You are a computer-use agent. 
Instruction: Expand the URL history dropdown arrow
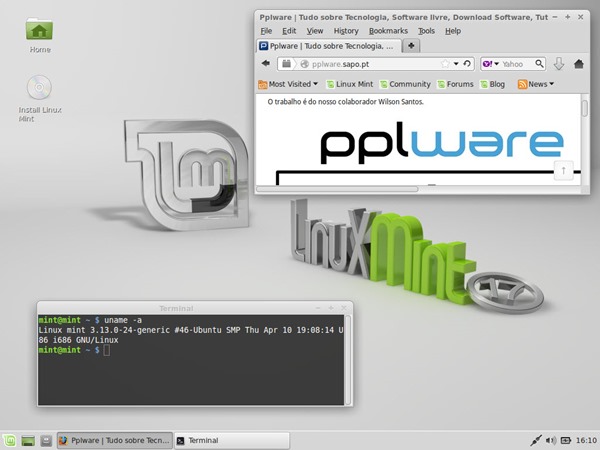click(456, 64)
